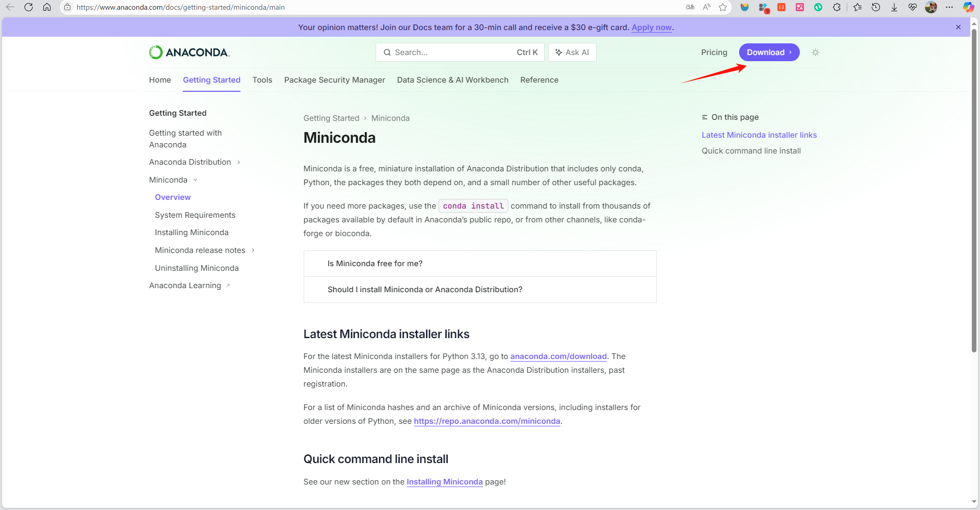Open Installing Miniconda sidebar item

coord(191,233)
